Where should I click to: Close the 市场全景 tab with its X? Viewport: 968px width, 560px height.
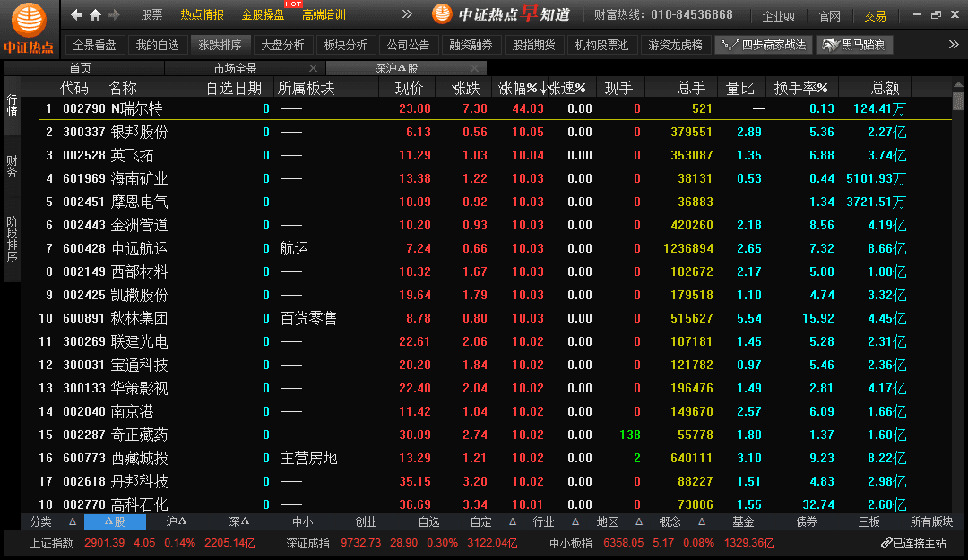pyautogui.click(x=313, y=68)
